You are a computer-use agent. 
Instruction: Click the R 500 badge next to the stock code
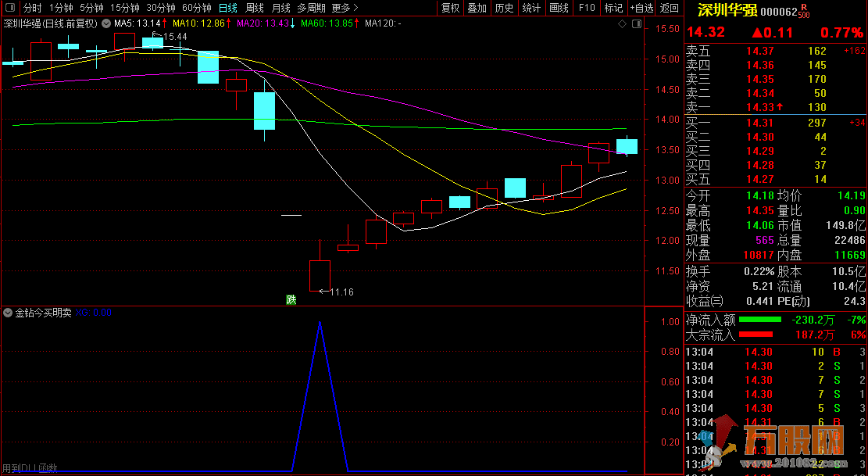[805, 12]
